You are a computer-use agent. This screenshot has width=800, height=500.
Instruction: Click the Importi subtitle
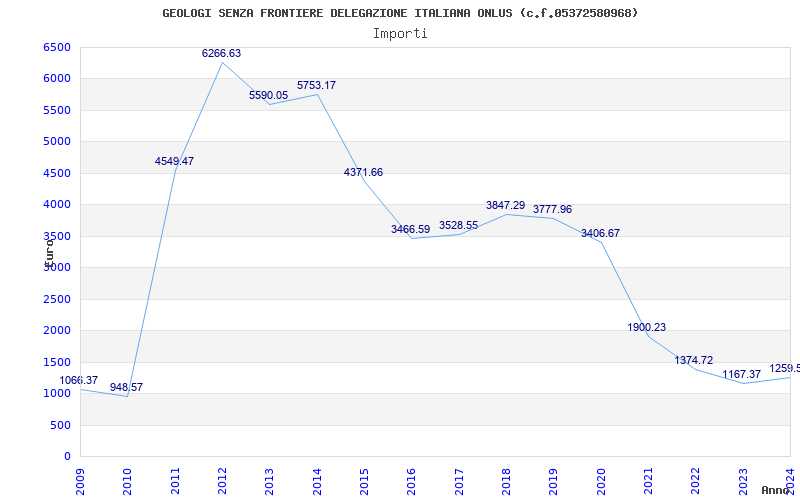click(400, 34)
